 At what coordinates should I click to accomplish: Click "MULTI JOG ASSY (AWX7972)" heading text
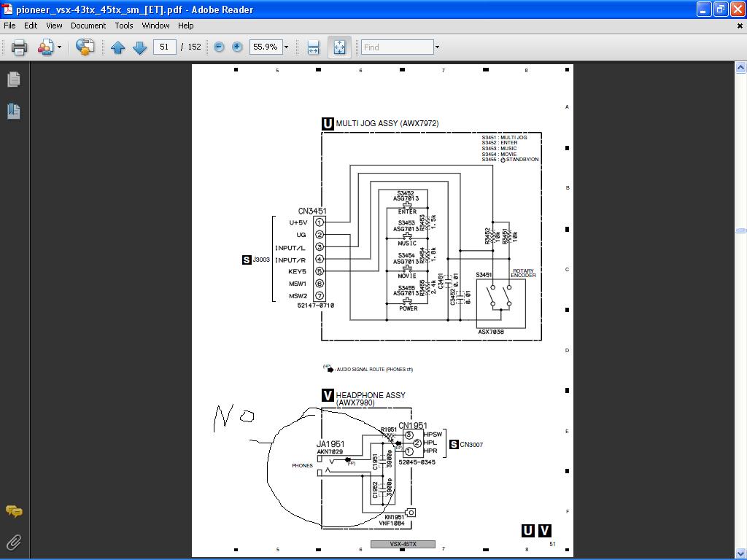pos(387,123)
